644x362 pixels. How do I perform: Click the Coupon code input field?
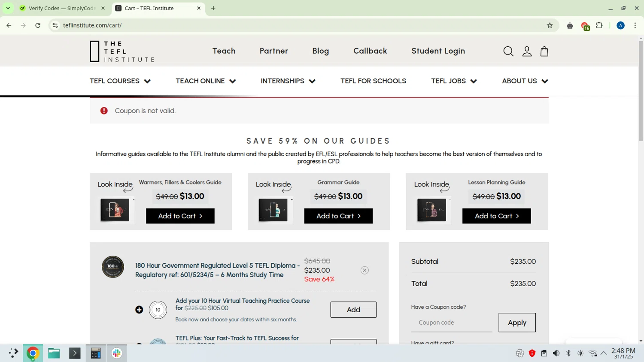tap(452, 323)
